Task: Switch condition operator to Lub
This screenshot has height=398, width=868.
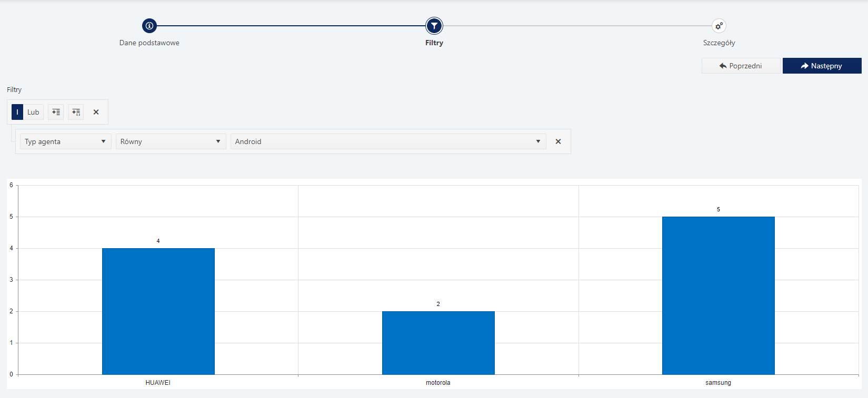Action: pos(33,112)
